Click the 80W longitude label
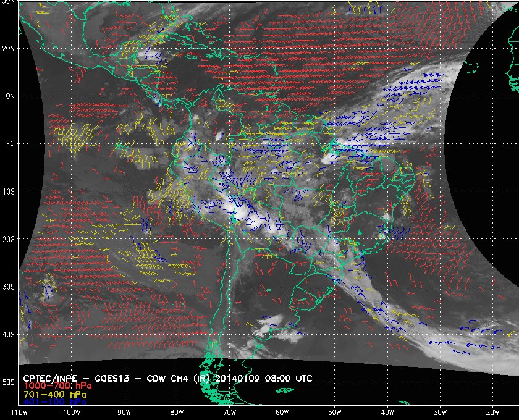The height and width of the screenshot is (420, 519). coord(177,413)
